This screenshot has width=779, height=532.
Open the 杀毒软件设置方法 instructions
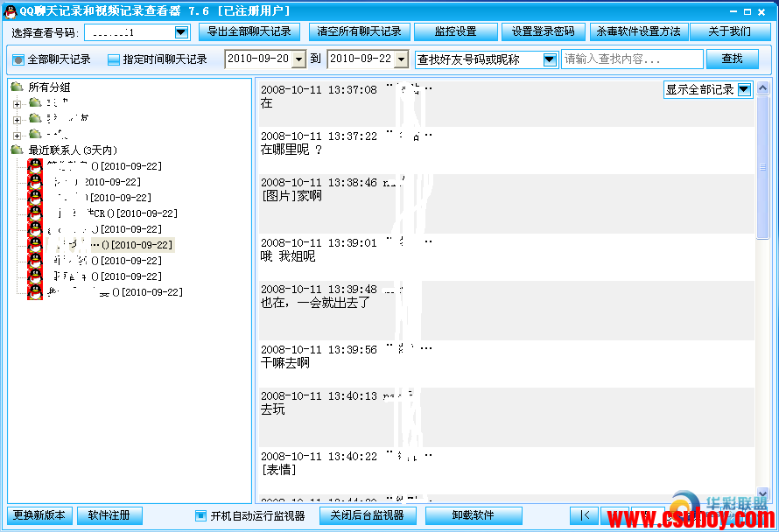[639, 31]
